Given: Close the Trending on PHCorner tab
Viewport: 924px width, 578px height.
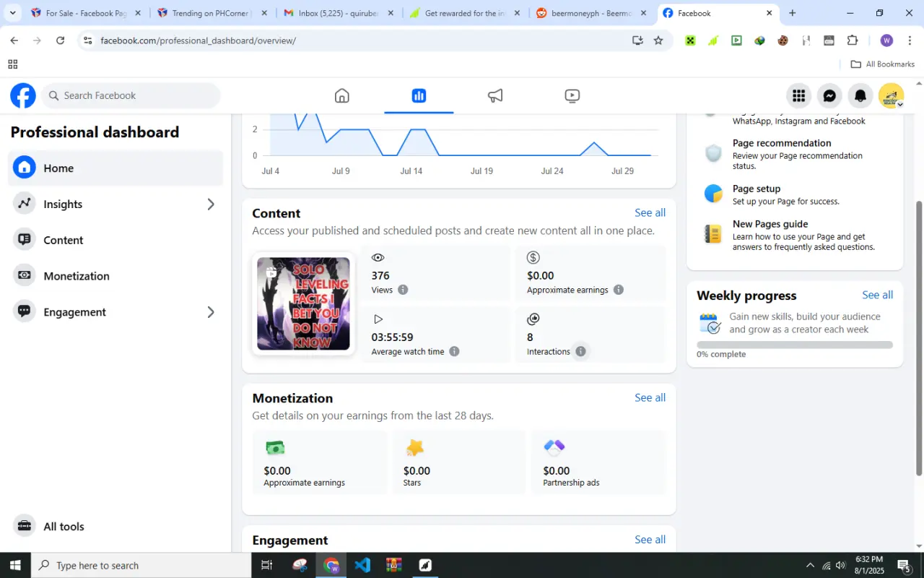Looking at the screenshot, I should [x=264, y=13].
